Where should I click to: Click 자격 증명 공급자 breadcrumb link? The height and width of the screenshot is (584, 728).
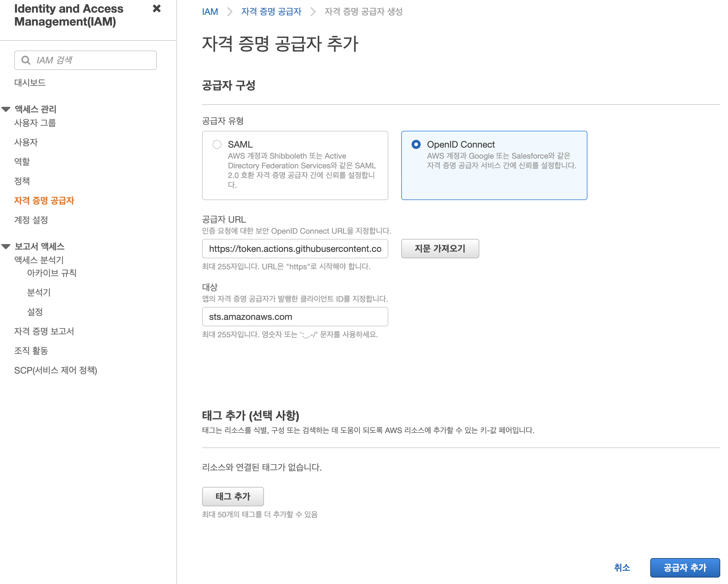[271, 12]
